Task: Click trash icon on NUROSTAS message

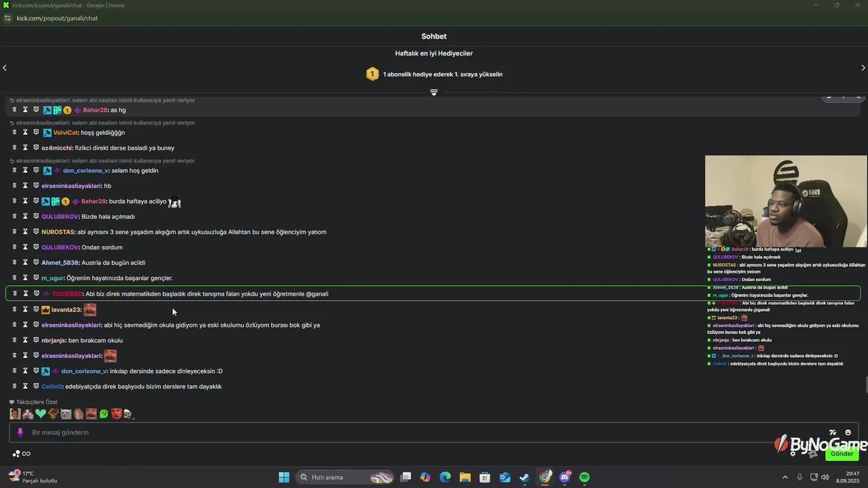Action: (x=14, y=232)
